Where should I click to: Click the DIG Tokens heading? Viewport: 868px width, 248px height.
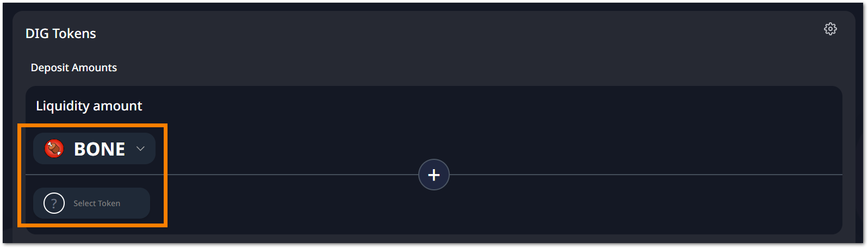click(60, 34)
